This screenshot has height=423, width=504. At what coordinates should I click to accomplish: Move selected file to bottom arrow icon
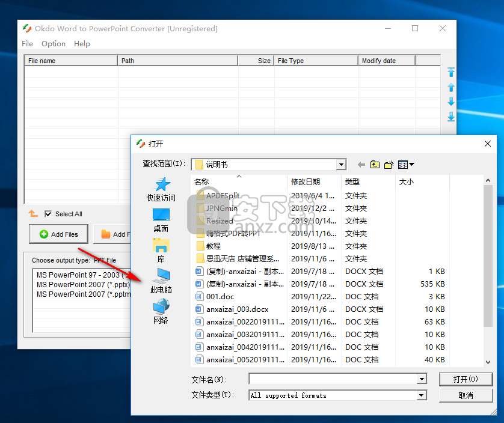point(451,117)
